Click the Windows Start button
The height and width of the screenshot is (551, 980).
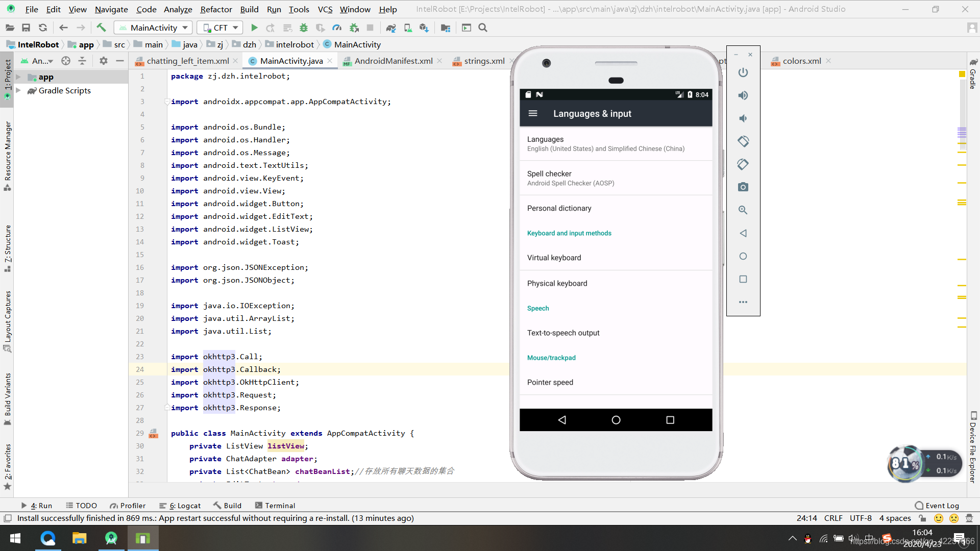pyautogui.click(x=15, y=538)
